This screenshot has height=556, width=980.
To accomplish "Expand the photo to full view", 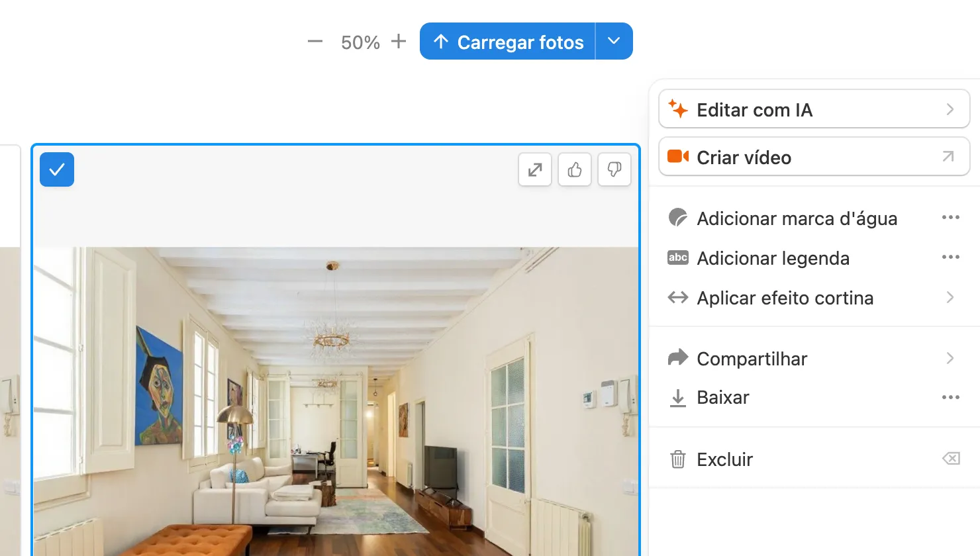I will (x=535, y=170).
